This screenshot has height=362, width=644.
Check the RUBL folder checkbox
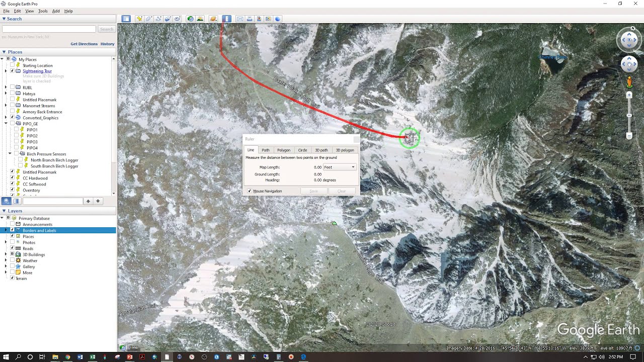[12, 87]
